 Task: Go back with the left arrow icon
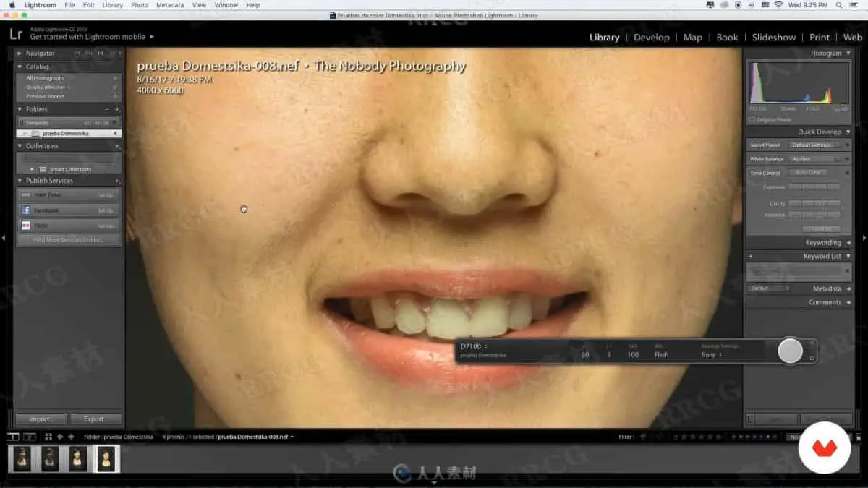tap(60, 437)
